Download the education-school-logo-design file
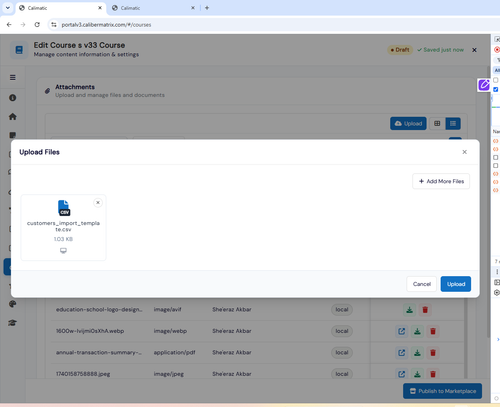This screenshot has height=407, width=500. pyautogui.click(x=409, y=310)
